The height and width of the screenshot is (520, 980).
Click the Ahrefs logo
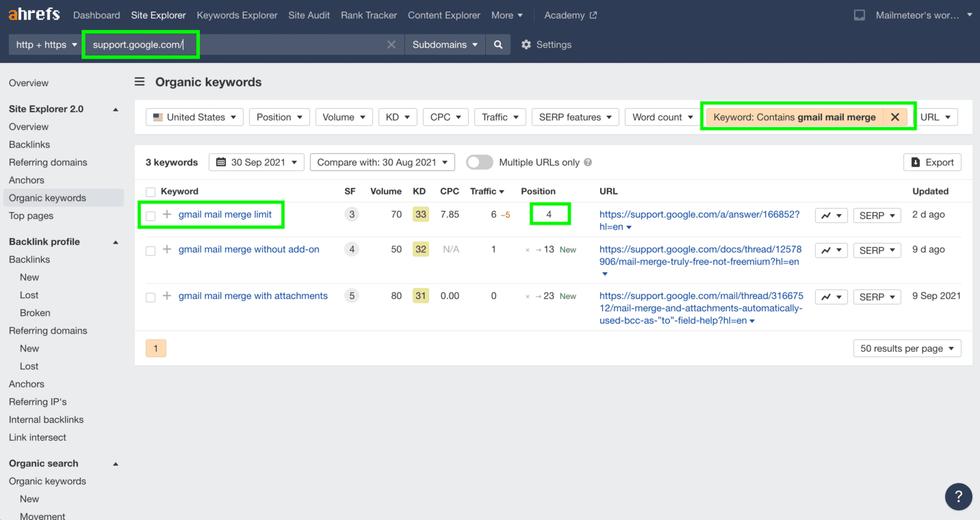(x=34, y=14)
